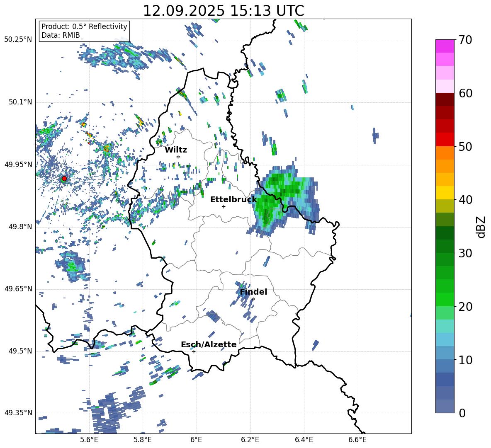
Task: Click the 50.1°N latitude label
Action: [x=20, y=102]
